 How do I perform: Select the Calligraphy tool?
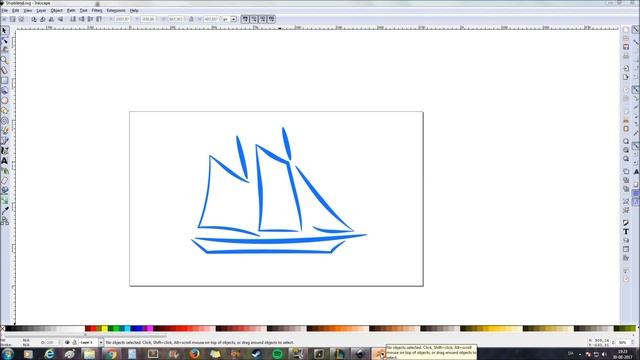[4, 151]
